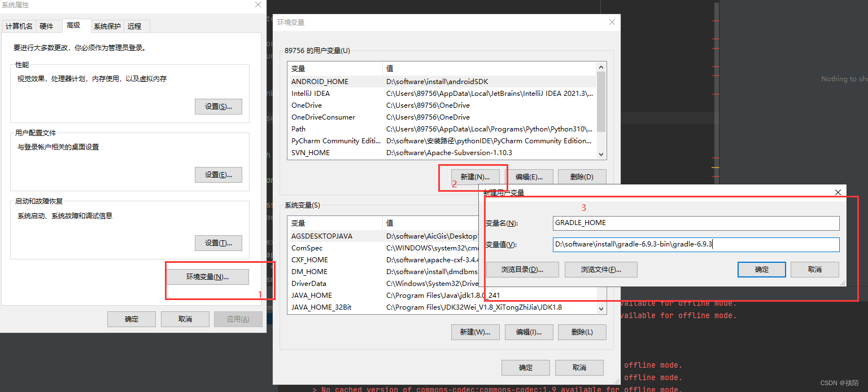Close the new user variable dialog
868x392 pixels.
838,192
